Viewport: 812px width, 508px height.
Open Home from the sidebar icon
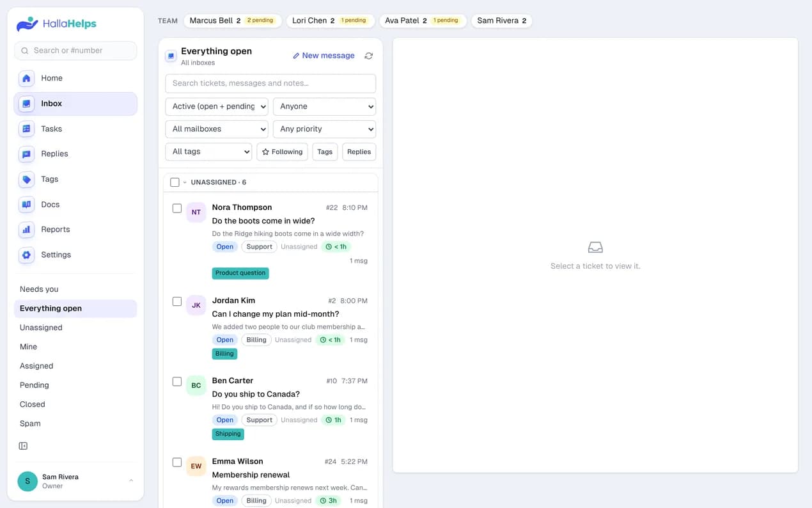coord(26,78)
